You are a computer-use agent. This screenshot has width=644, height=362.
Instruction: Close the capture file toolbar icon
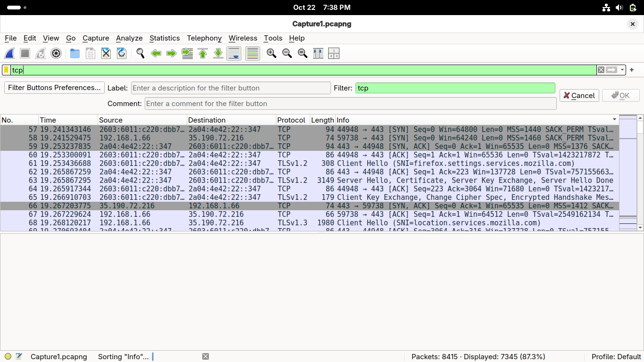[x=106, y=54]
